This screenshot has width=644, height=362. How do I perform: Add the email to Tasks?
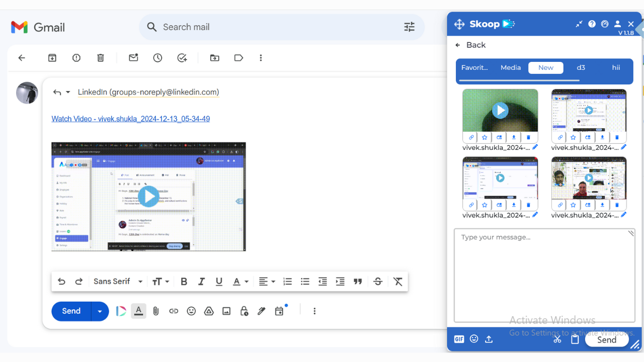click(182, 58)
